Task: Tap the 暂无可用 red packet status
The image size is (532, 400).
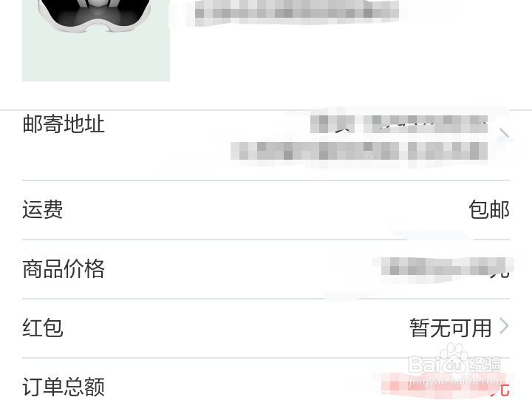Action: pyautogui.click(x=451, y=328)
